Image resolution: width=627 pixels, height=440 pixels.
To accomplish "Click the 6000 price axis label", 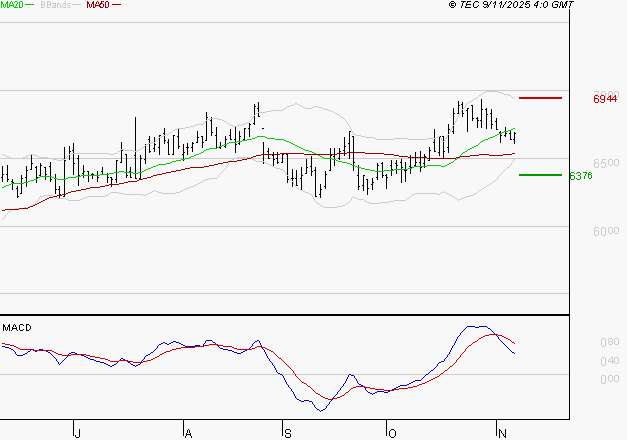I will (605, 231).
